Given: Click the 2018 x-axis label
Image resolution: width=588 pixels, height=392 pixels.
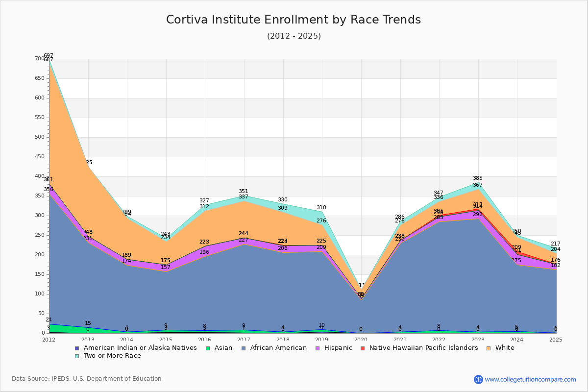Looking at the screenshot, I should click(283, 340).
